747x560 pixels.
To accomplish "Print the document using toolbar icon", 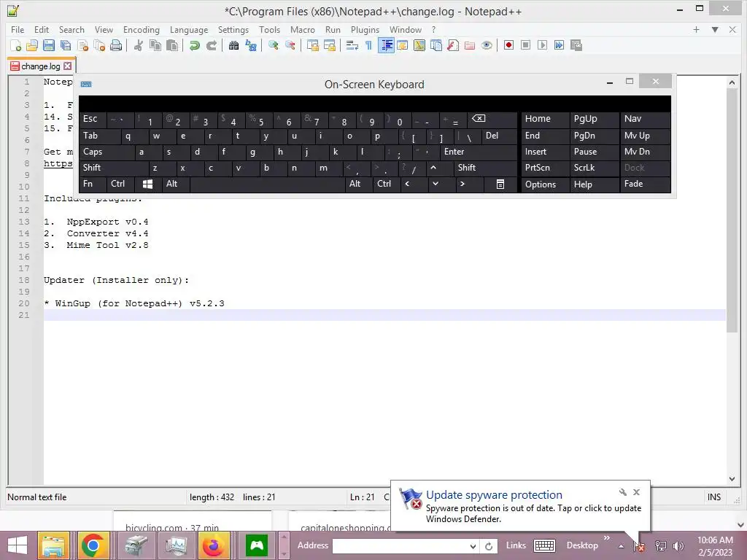I will (x=116, y=45).
